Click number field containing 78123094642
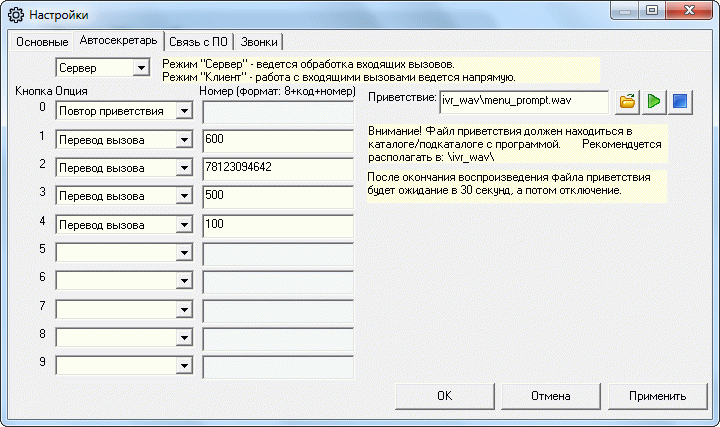720x427 pixels. click(x=278, y=169)
